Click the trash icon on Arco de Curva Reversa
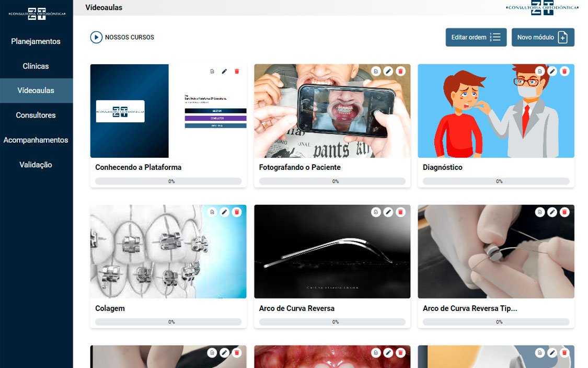Viewport: 588px width, 368px height. pos(400,212)
